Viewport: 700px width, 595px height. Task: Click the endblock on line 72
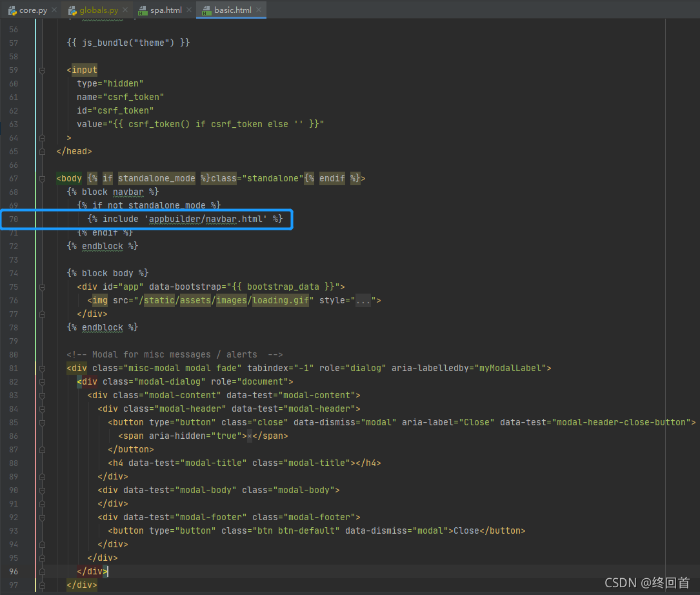[102, 246]
